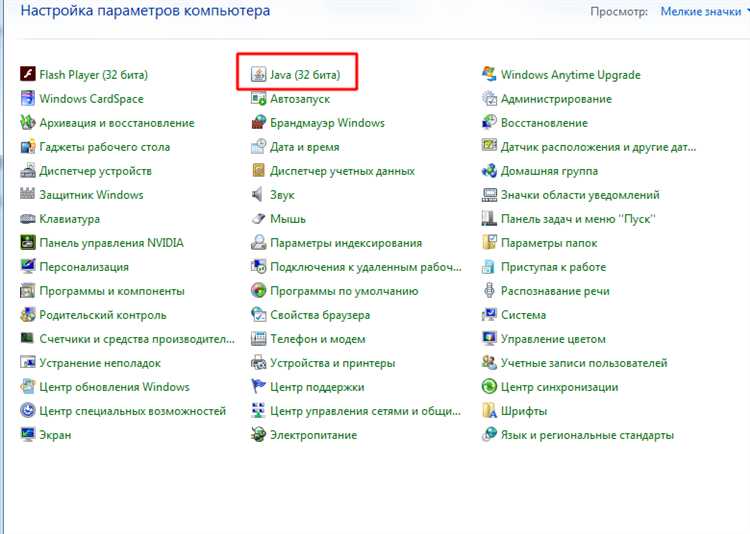
Task: Open Диспетчер учетных данных icon
Action: click(x=258, y=170)
